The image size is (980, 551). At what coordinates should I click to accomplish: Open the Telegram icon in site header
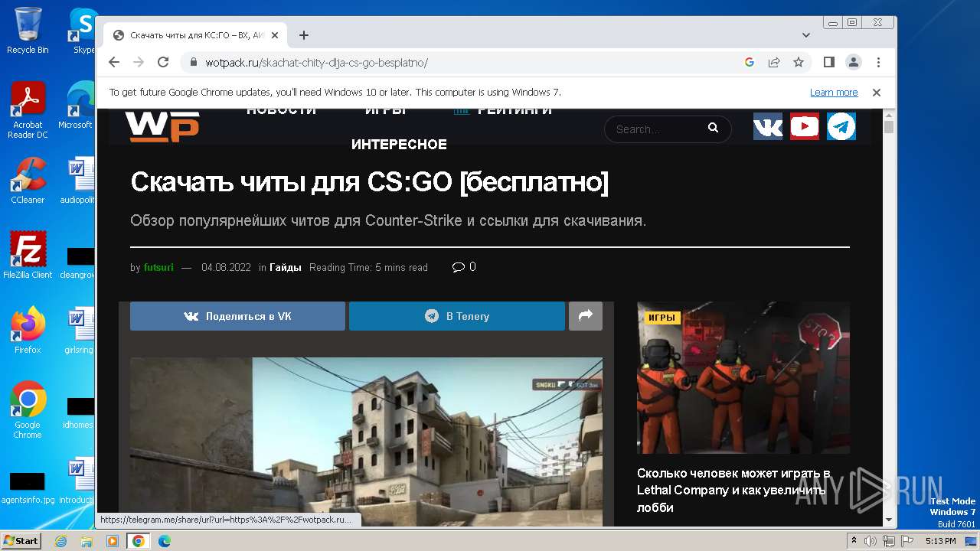pyautogui.click(x=841, y=126)
